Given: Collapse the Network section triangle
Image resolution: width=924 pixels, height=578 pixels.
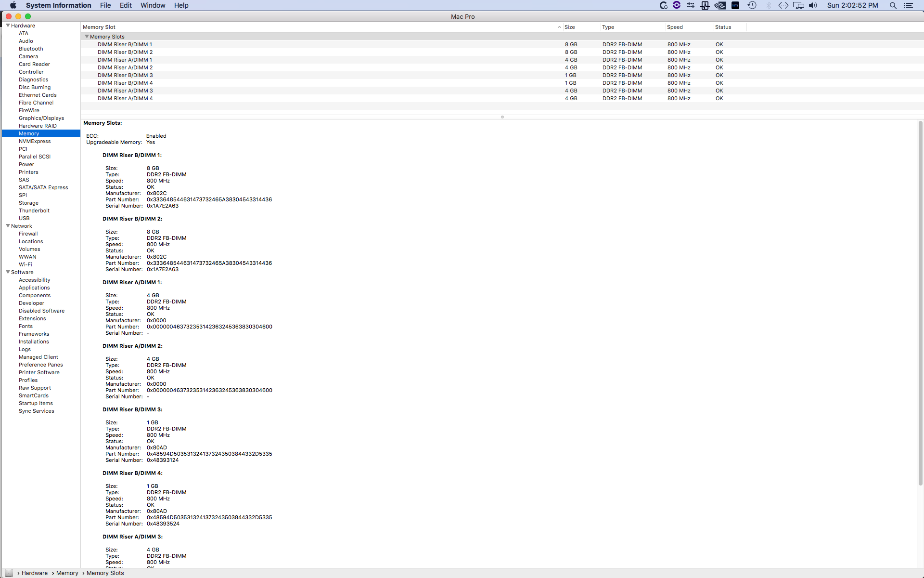Looking at the screenshot, I should (8, 226).
